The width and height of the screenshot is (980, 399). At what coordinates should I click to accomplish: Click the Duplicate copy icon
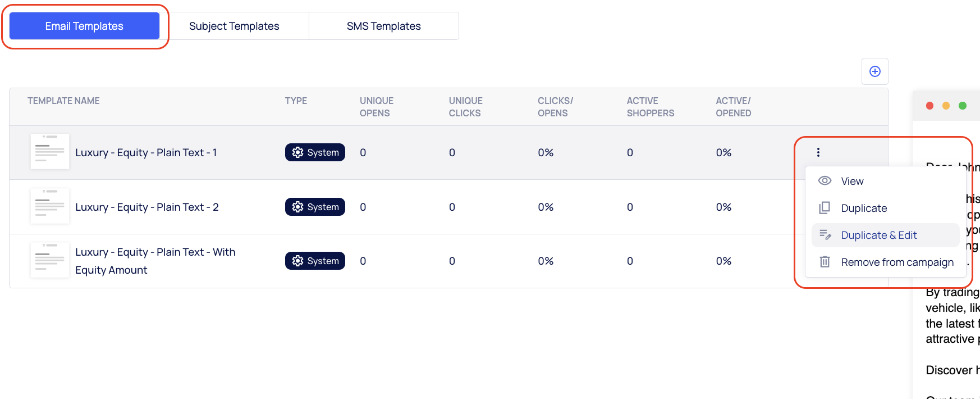[825, 208]
